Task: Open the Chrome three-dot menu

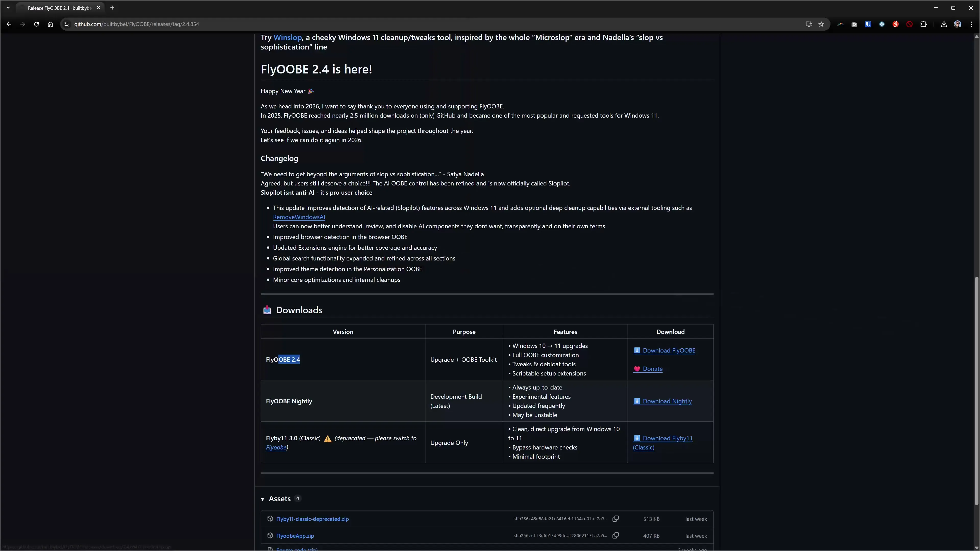Action: point(971,24)
